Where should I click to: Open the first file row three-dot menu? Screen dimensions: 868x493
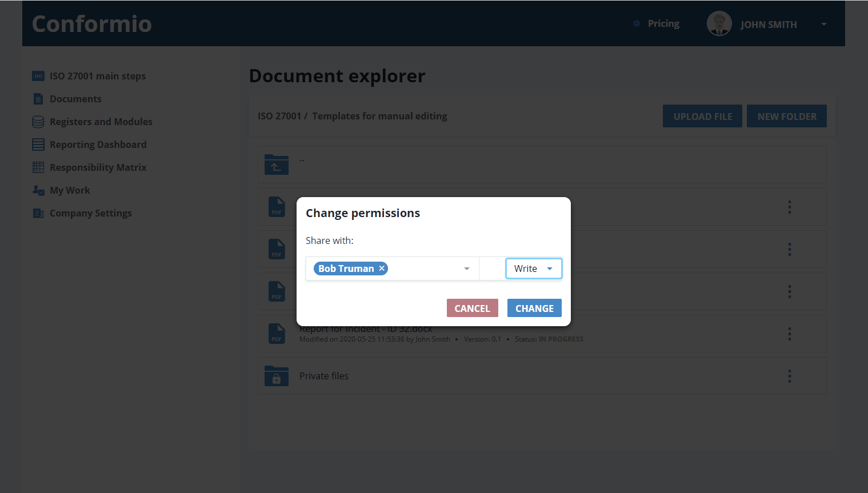[x=790, y=207]
